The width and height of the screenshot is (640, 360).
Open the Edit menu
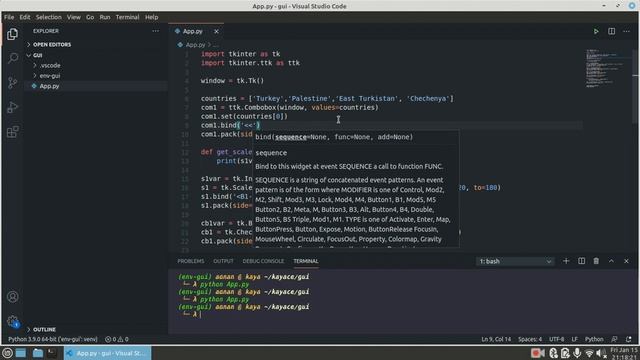25,17
